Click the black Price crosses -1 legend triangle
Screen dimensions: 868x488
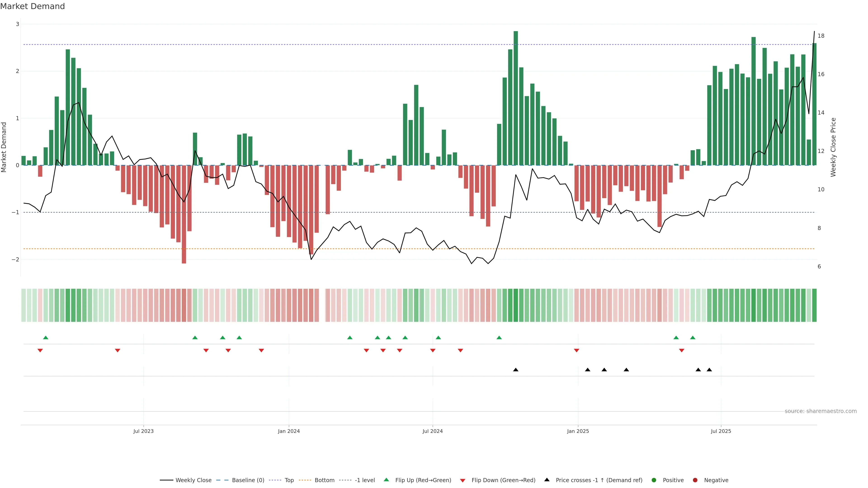[547, 480]
